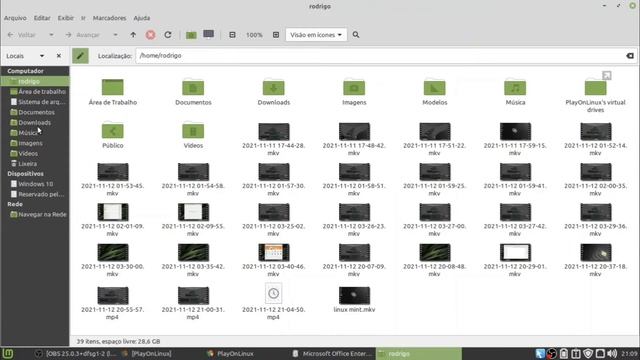Viewport: 640px width, 360px height.
Task: Open the computer toolbar icon
Action: [x=209, y=35]
